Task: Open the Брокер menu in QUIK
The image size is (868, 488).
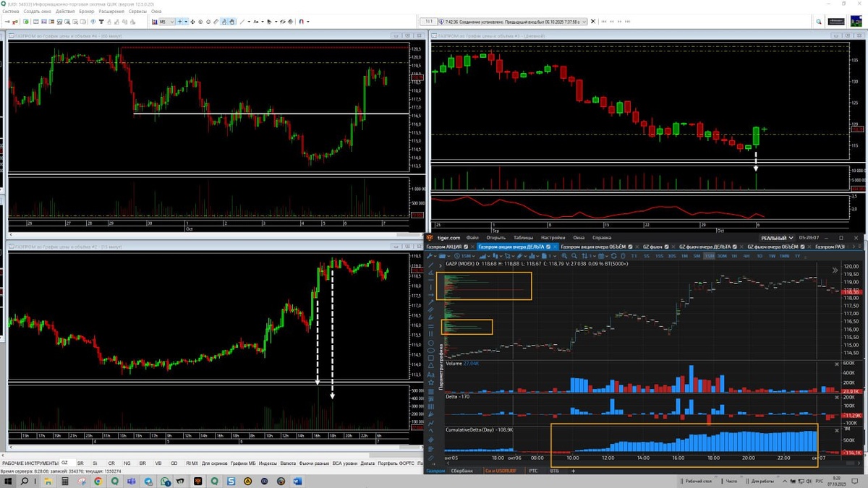Action: (87, 12)
